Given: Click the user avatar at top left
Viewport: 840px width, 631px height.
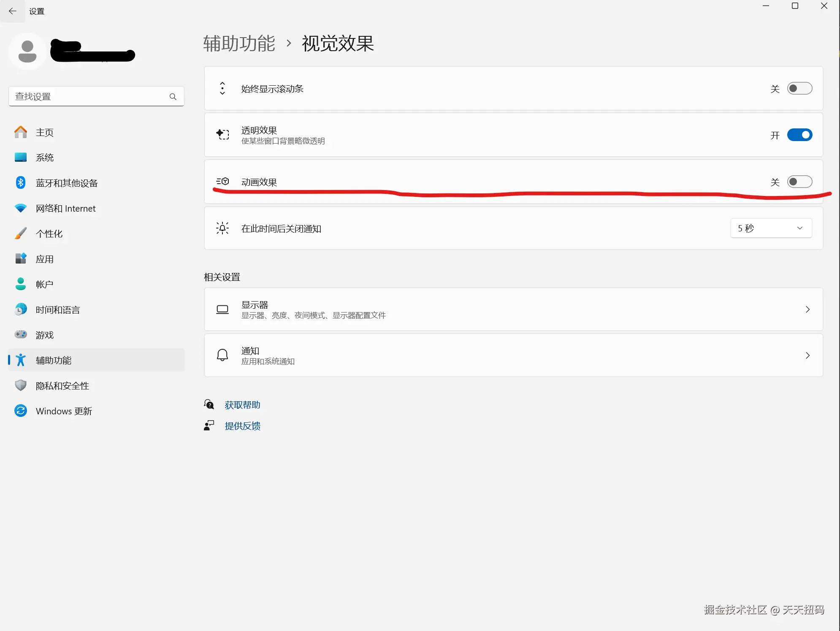Looking at the screenshot, I should click(27, 51).
